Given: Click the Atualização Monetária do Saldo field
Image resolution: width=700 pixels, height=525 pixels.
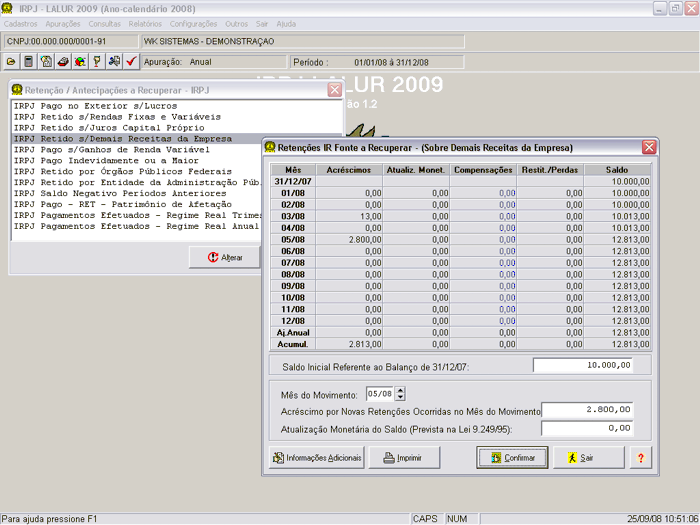Looking at the screenshot, I should (589, 428).
